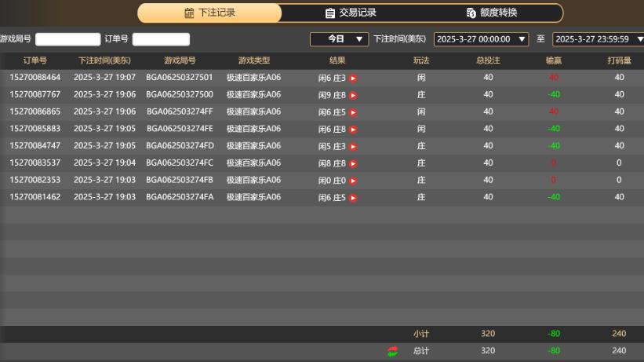
Task: Click the 下注时间(美东) column header
Action: click(104, 60)
